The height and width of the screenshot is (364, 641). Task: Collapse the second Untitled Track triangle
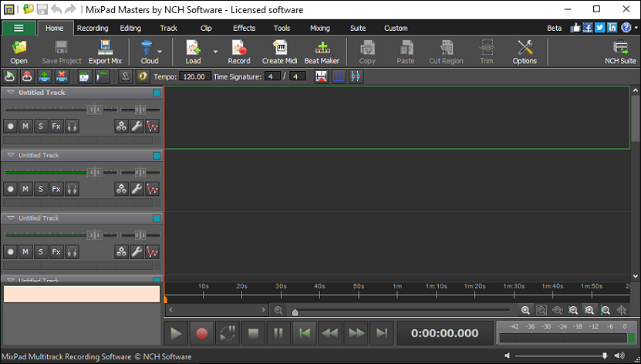click(x=11, y=155)
